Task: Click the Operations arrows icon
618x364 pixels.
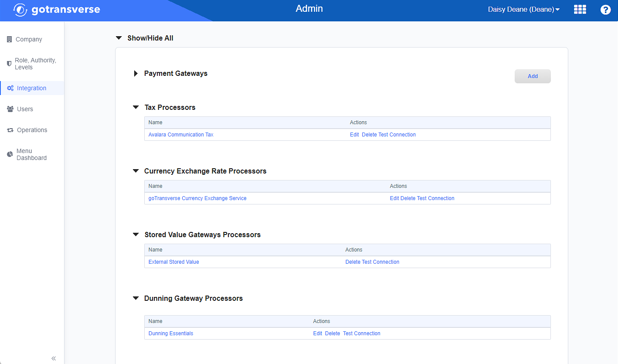Action: point(10,130)
